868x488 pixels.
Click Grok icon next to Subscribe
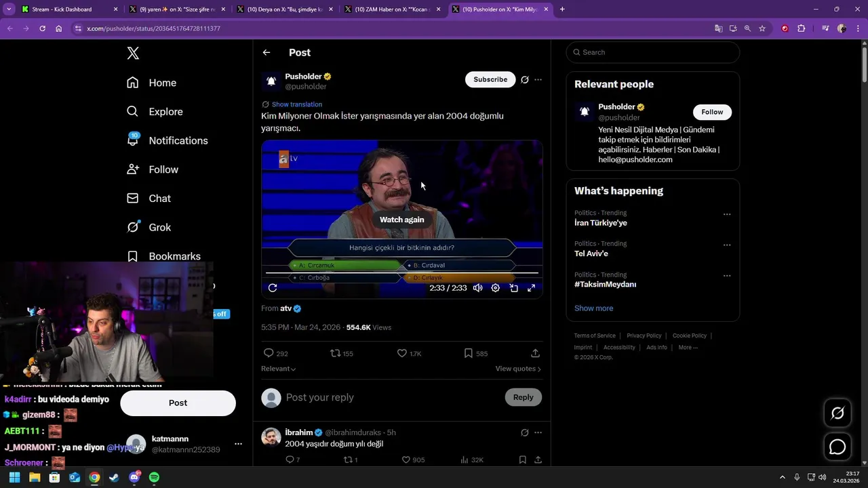click(x=525, y=79)
